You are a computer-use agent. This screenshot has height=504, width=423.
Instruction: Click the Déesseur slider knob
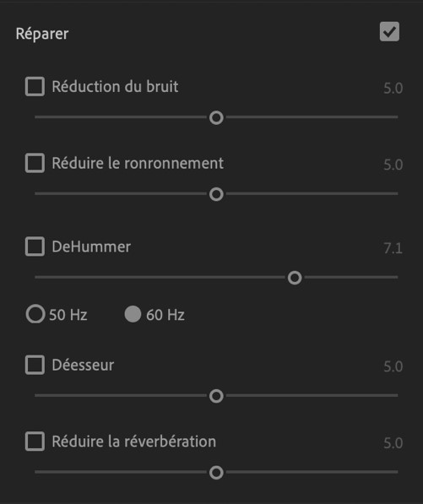[x=216, y=396]
